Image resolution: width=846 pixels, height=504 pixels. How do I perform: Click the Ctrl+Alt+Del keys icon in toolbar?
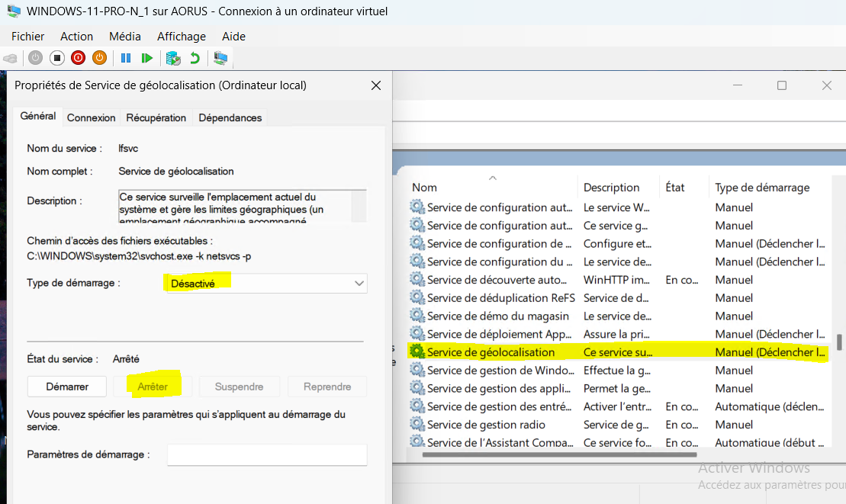(10, 58)
